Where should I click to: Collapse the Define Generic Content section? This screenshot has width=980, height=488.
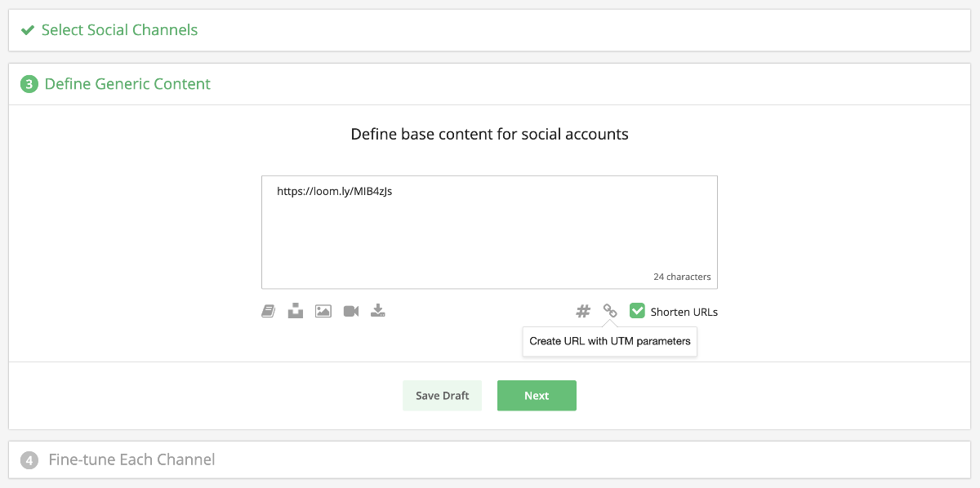[x=127, y=83]
